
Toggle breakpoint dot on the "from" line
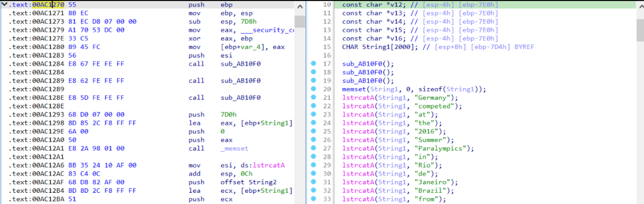pyautogui.click(x=313, y=199)
